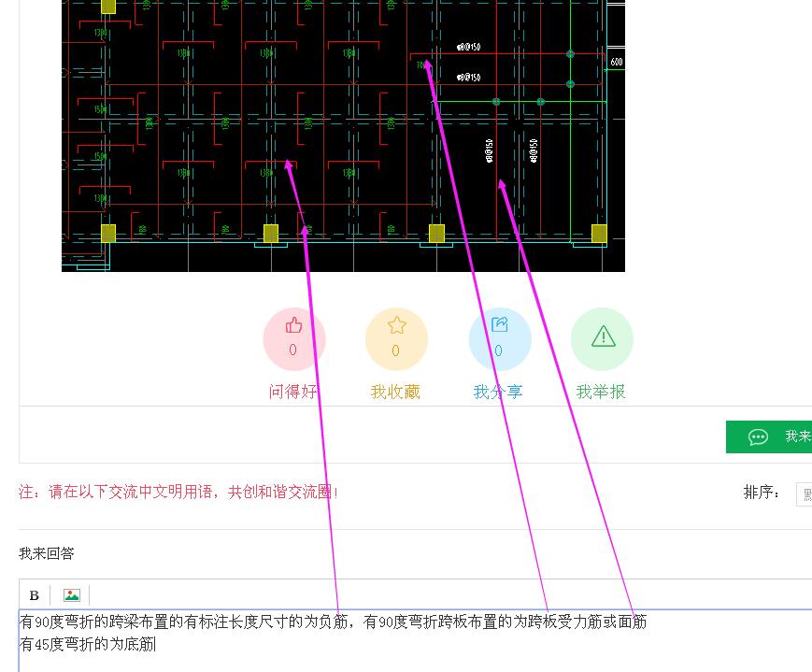Click the 我举报 report link

click(x=602, y=391)
